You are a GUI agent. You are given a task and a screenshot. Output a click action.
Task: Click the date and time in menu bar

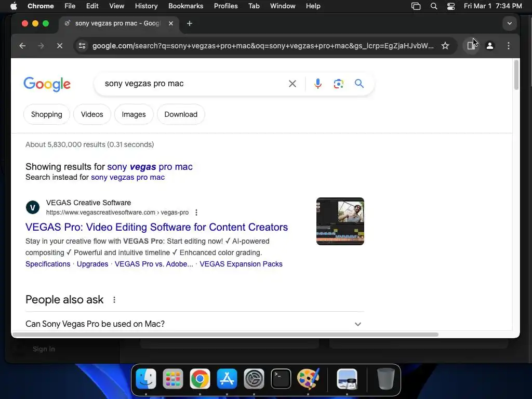click(493, 6)
